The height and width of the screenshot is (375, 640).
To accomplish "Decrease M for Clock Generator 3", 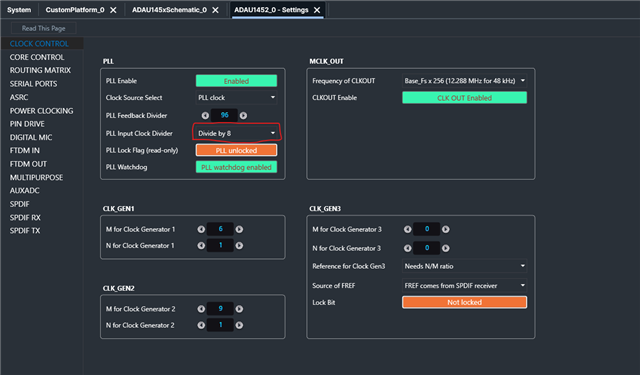I will pos(407,229).
